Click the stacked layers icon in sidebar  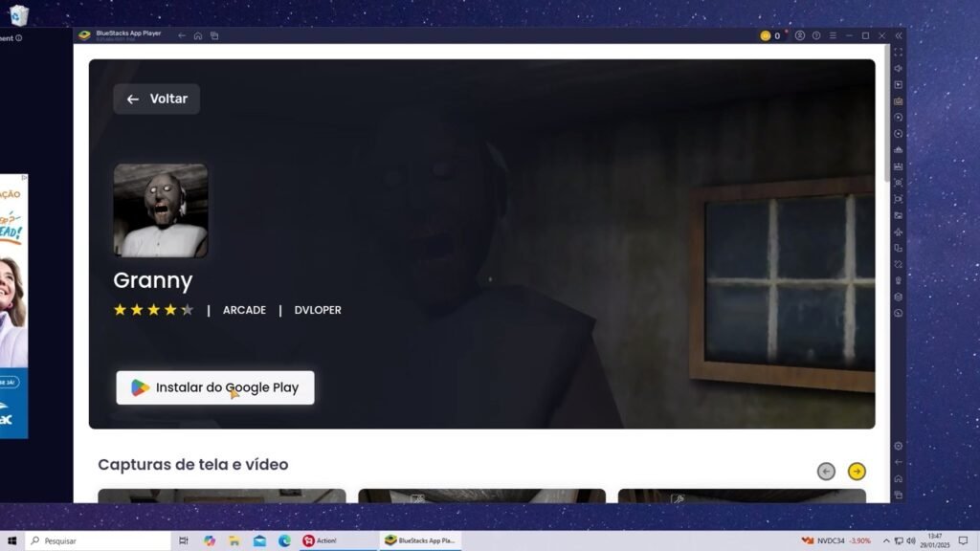898,297
